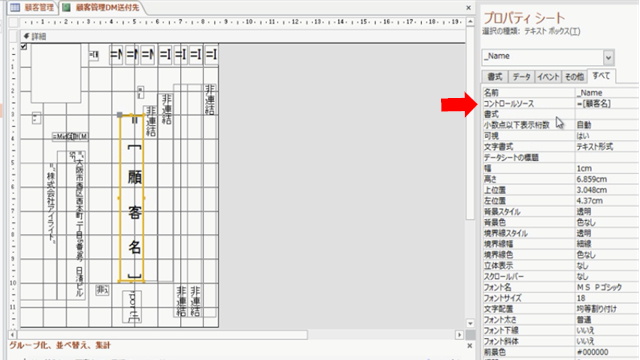The image size is (640, 360).
Task: Toggle the checkbox control in detail section
Action: [x=24, y=47]
